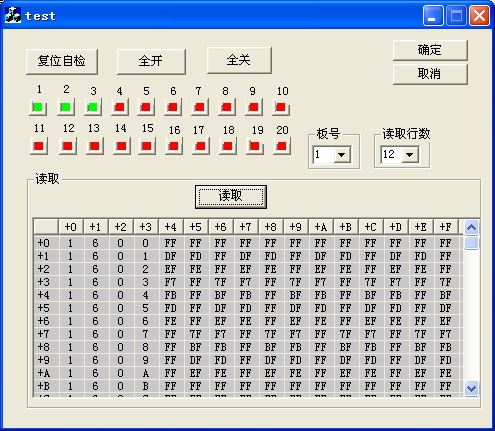This screenshot has height=431, width=495.
Task: Toggle green indicator button number 3
Action: [93, 107]
